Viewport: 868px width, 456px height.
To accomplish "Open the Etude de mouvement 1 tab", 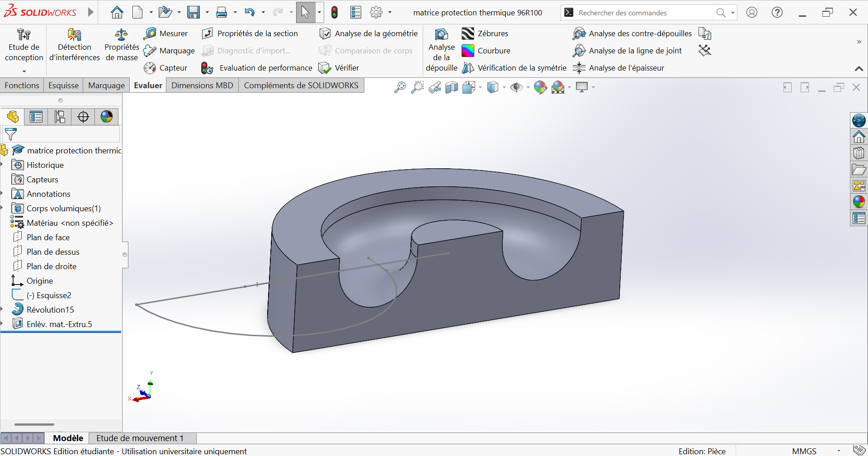I will pyautogui.click(x=140, y=438).
